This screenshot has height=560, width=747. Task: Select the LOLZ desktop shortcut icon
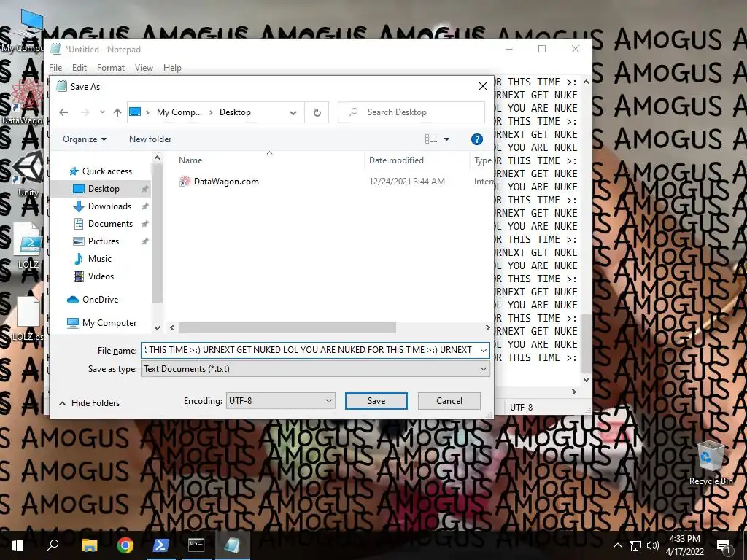28,245
